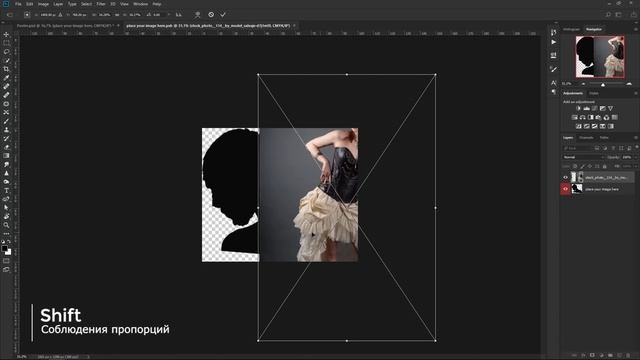Open the Character panel icon
Image resolution: width=640 pixels, height=360 pixels.
coord(553,83)
